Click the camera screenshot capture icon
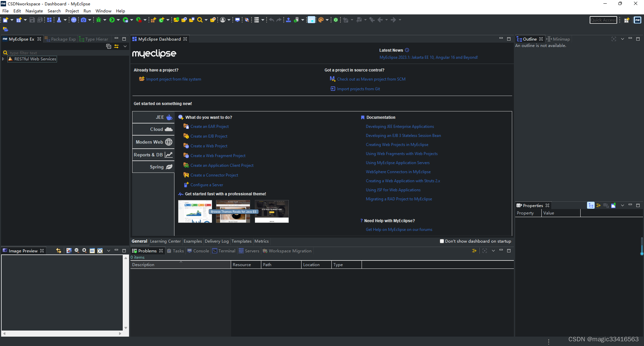This screenshot has width=644, height=346. pyautogui.click(x=84, y=20)
